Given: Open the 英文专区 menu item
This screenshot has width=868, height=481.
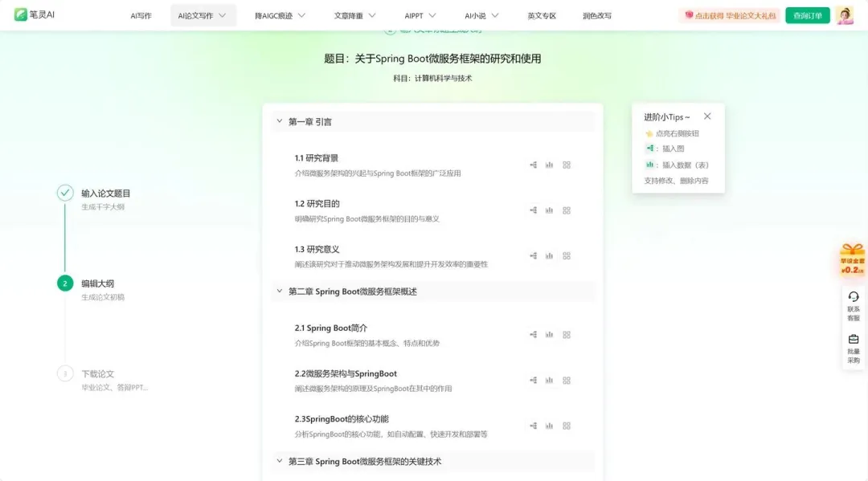Looking at the screenshot, I should point(541,15).
